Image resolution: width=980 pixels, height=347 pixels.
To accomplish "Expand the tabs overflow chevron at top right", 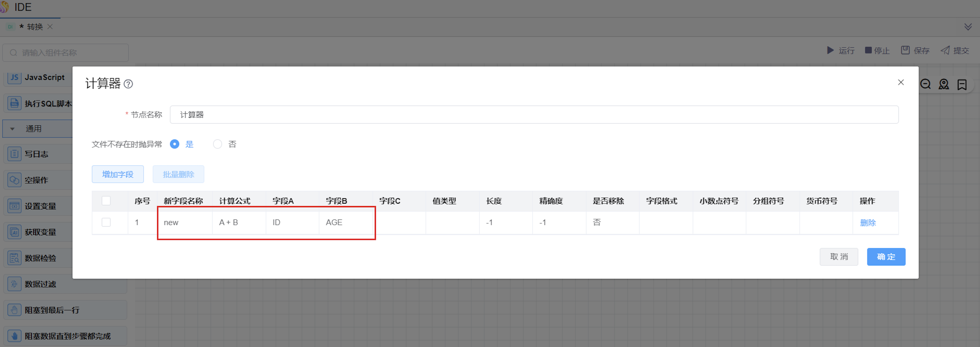I will point(968,27).
